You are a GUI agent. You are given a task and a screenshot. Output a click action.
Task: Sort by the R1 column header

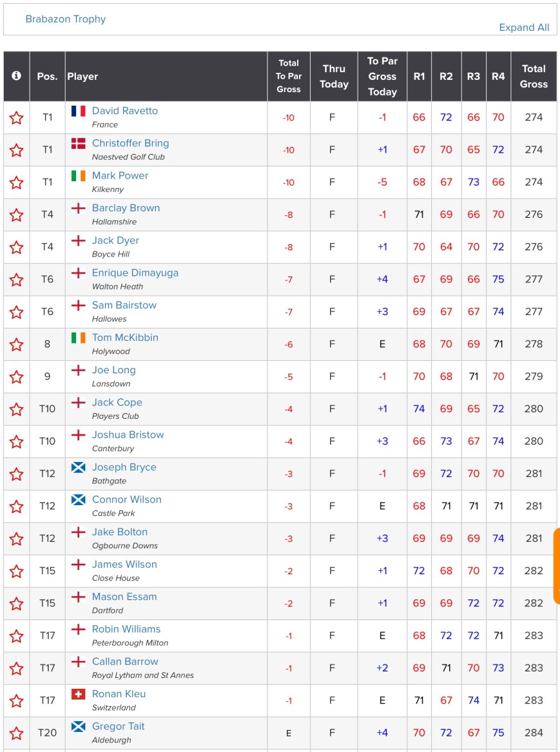pos(420,76)
